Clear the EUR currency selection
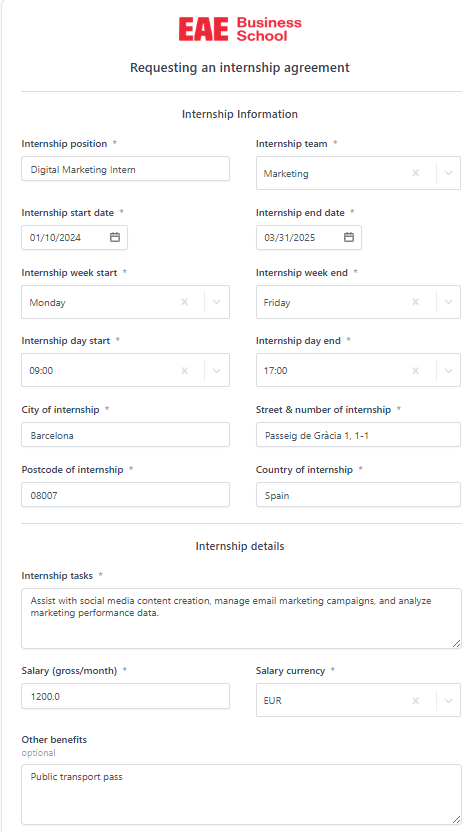The width and height of the screenshot is (473, 832). 416,701
